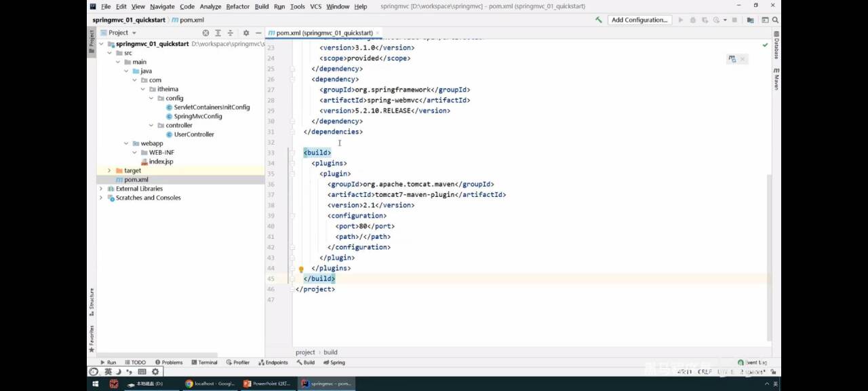This screenshot has height=391, width=868.
Task: Open the Project panel settings gear
Action: click(x=246, y=33)
